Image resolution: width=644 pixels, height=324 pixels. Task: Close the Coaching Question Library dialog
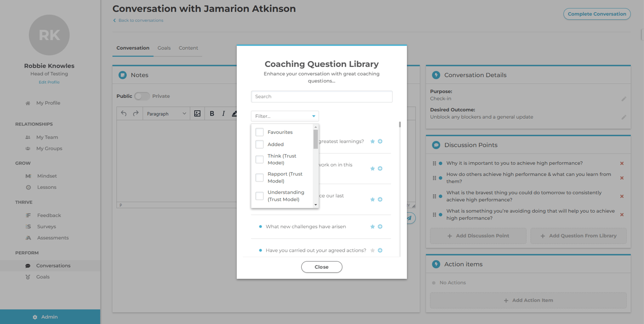[322, 267]
